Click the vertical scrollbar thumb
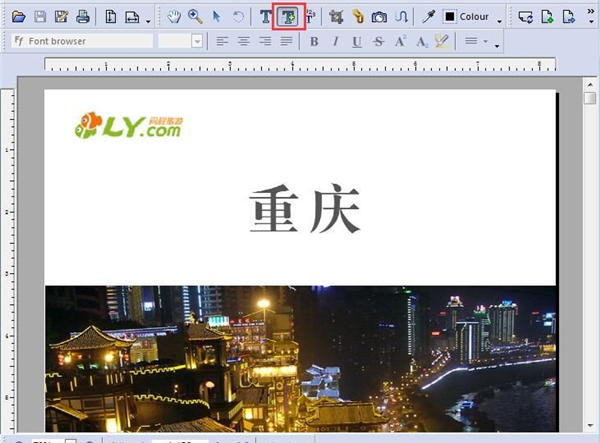This screenshot has width=600, height=443. (x=590, y=98)
